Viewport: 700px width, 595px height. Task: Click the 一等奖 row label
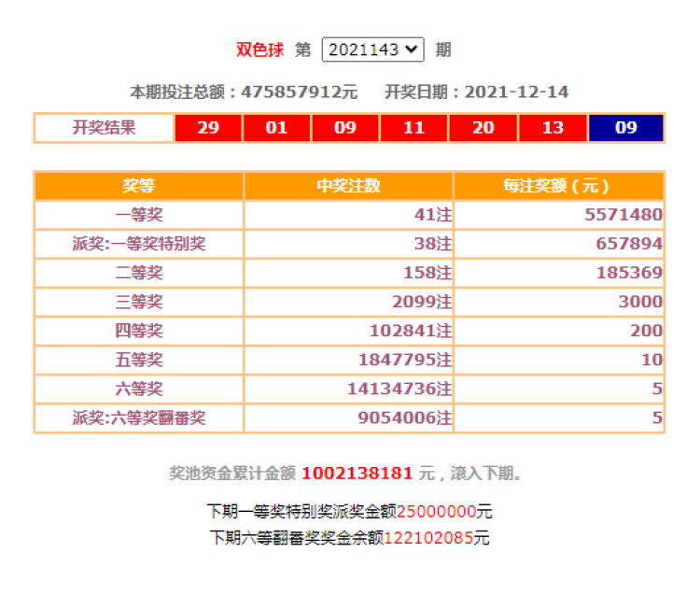pyautogui.click(x=139, y=215)
